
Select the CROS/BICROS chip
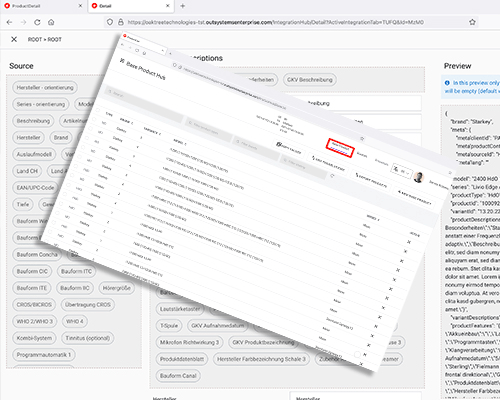pos(34,304)
